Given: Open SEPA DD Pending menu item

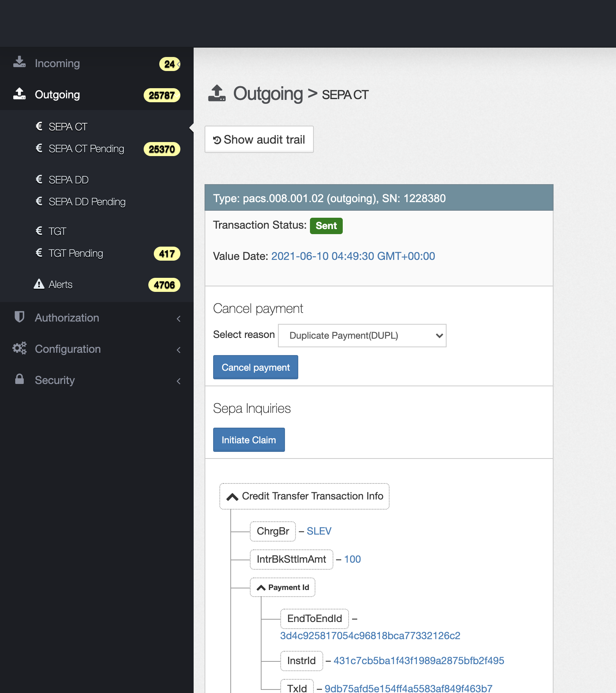Looking at the screenshot, I should click(87, 202).
